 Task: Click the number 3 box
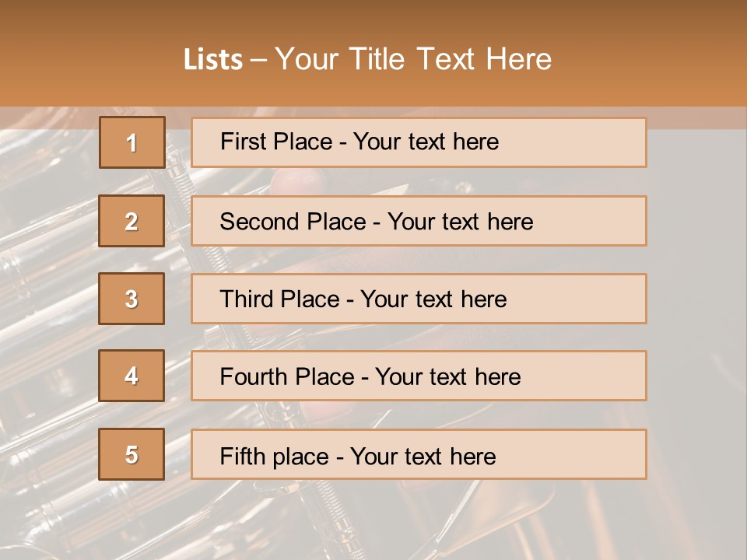(132, 299)
